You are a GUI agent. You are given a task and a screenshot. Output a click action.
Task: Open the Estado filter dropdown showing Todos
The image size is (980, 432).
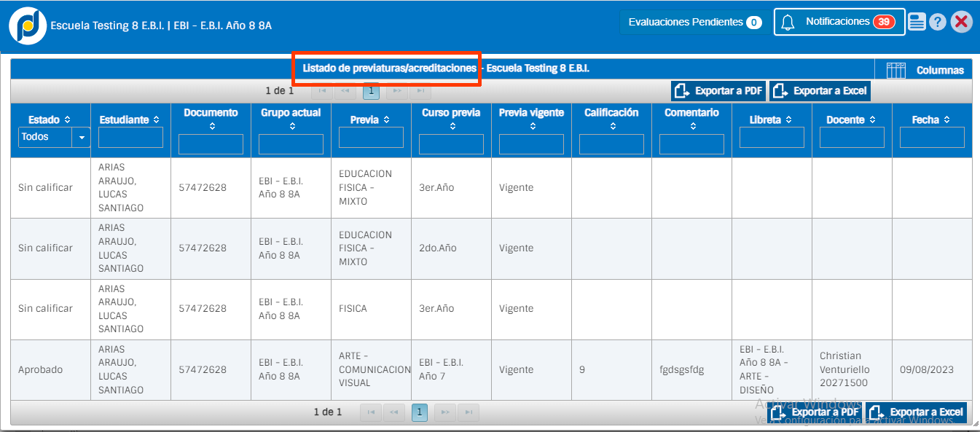[54, 137]
